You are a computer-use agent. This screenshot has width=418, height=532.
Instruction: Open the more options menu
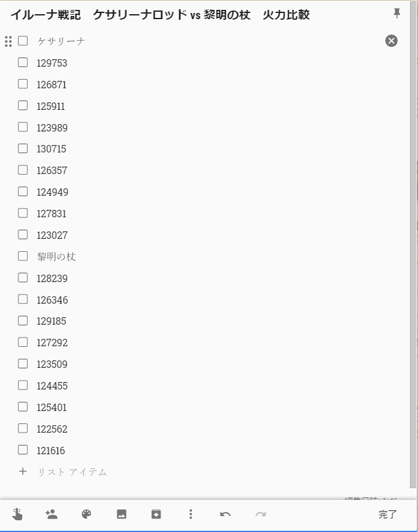191,514
